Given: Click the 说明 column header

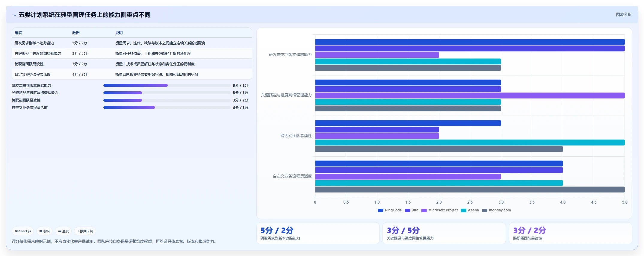Looking at the screenshot, I should 119,33.
